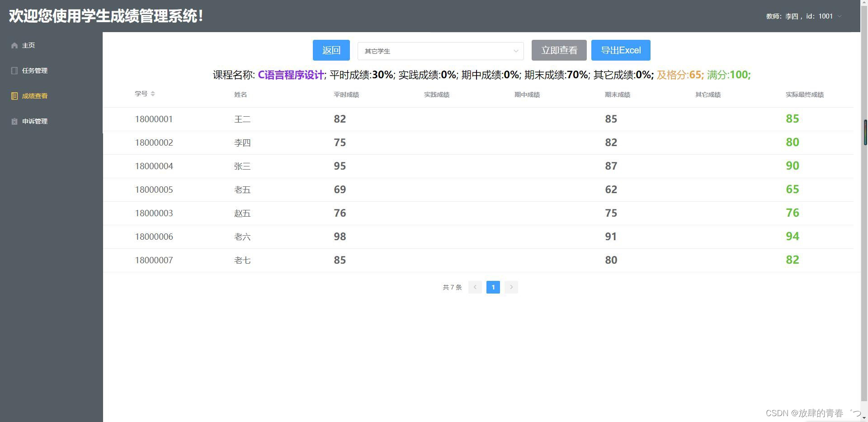Screen dimensions: 868x422
Task: Click the 其它成绩 column header
Action: point(708,95)
